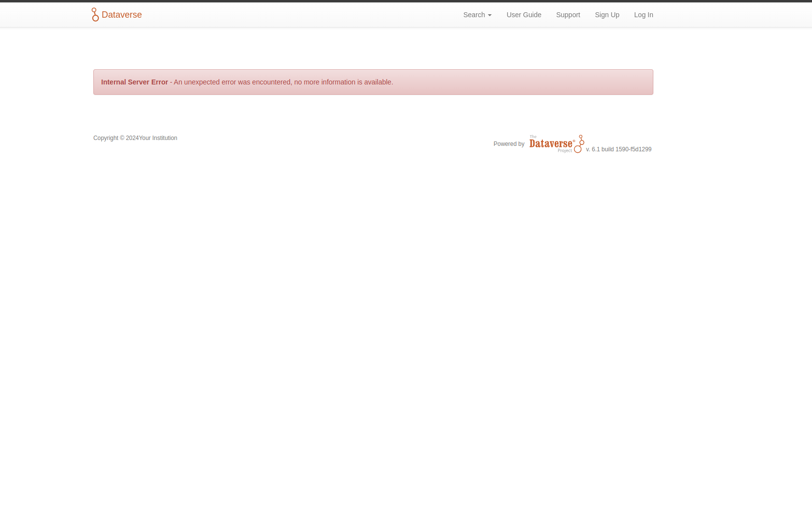Click the word Project under footer logo
The width and height of the screenshot is (812, 505).
[564, 151]
